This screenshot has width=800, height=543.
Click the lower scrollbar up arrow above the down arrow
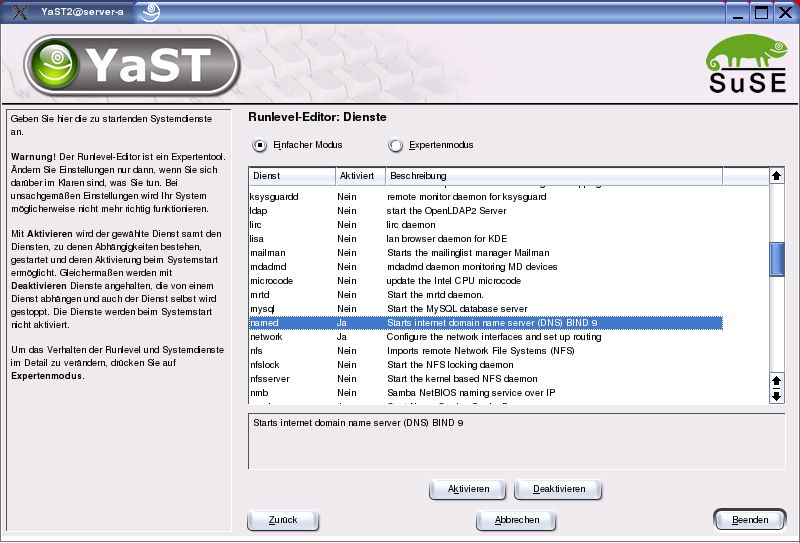point(777,381)
